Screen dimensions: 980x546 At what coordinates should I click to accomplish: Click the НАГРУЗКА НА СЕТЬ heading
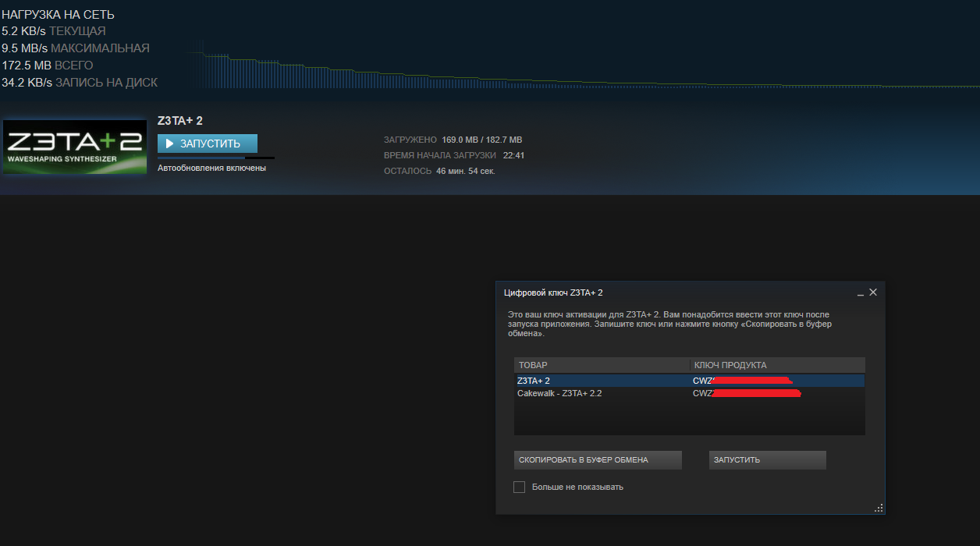pos(58,15)
